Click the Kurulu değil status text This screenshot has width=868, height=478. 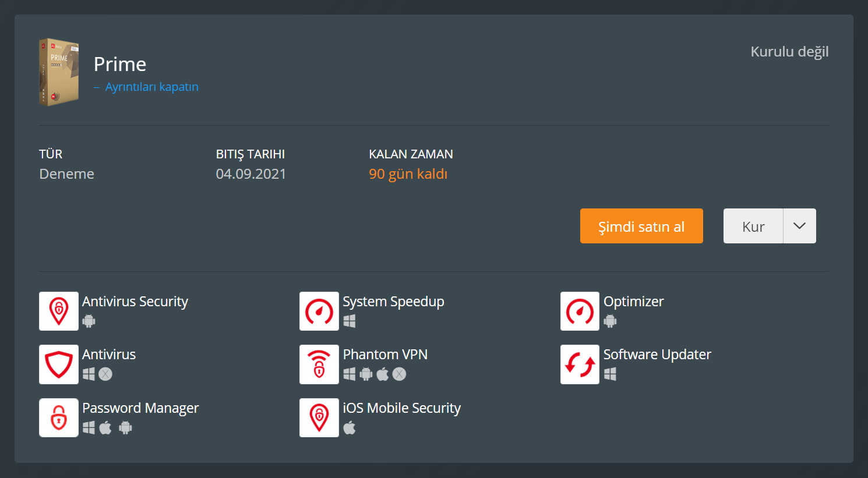[789, 52]
